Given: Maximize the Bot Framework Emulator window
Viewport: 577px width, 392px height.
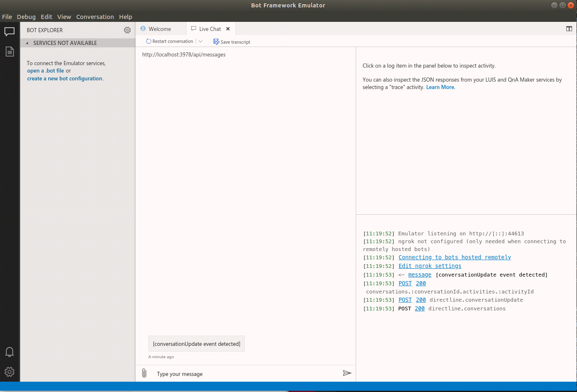Looking at the screenshot, I should click(563, 5).
